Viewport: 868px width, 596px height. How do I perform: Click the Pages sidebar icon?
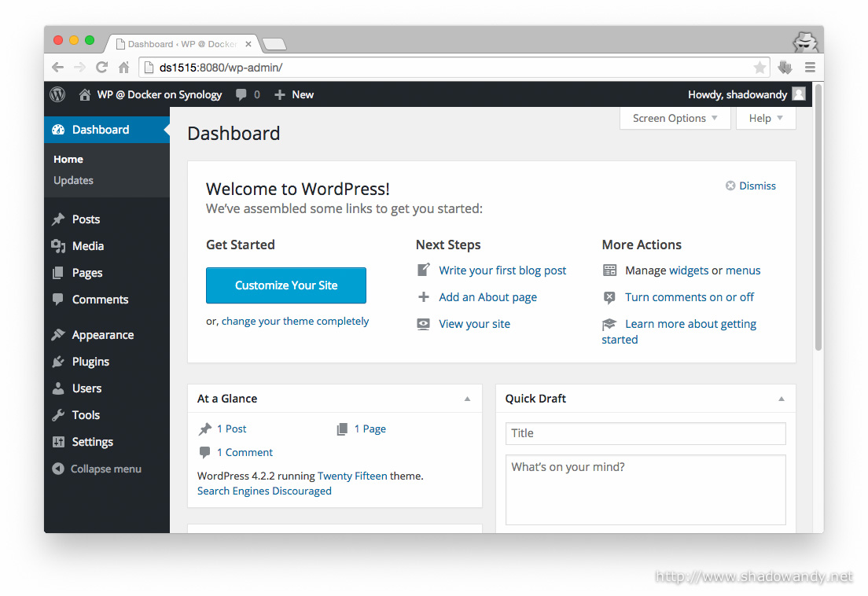pos(58,273)
